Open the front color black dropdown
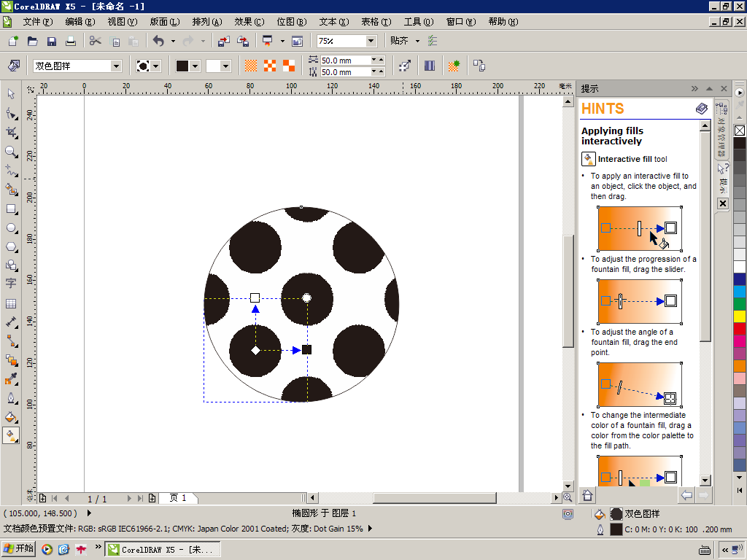Viewport: 747px width, 560px height. click(195, 66)
